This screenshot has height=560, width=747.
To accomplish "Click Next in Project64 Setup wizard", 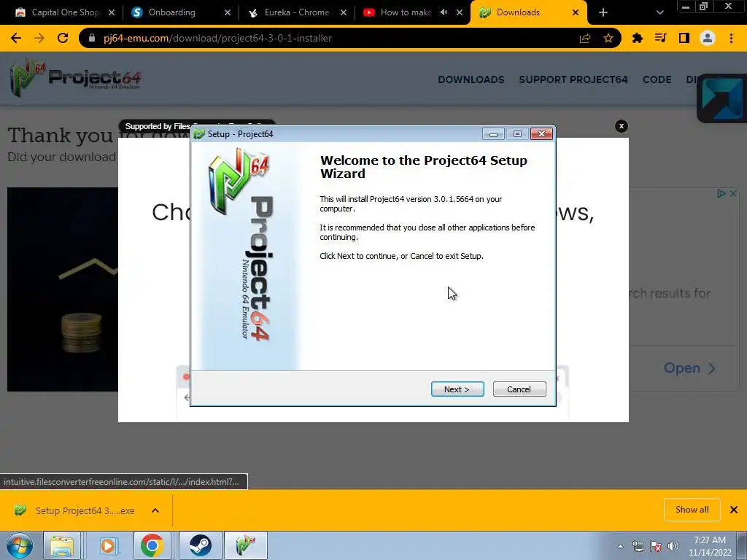I will tap(457, 389).
